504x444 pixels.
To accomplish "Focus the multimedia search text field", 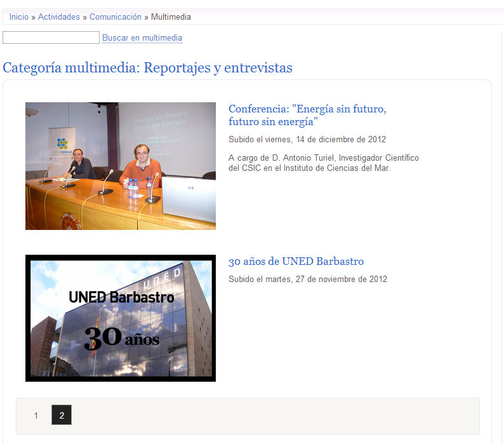I will click(x=51, y=38).
